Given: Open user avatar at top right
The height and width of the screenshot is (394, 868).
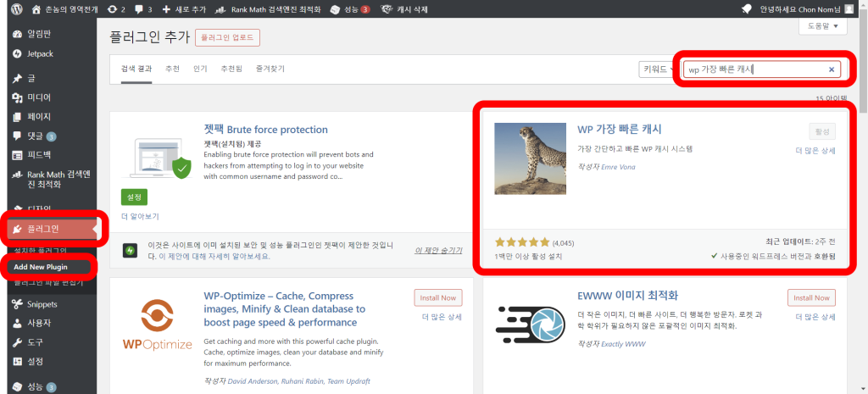Looking at the screenshot, I should (849, 8).
